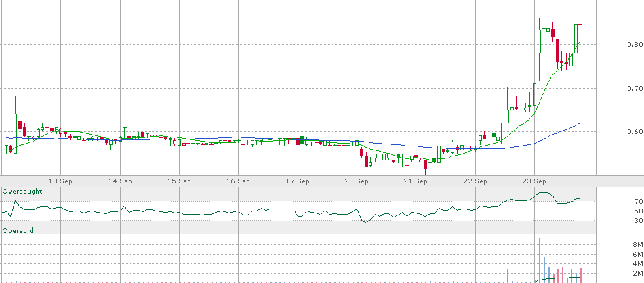Click the Overbought label in the RSI panel

(22, 192)
